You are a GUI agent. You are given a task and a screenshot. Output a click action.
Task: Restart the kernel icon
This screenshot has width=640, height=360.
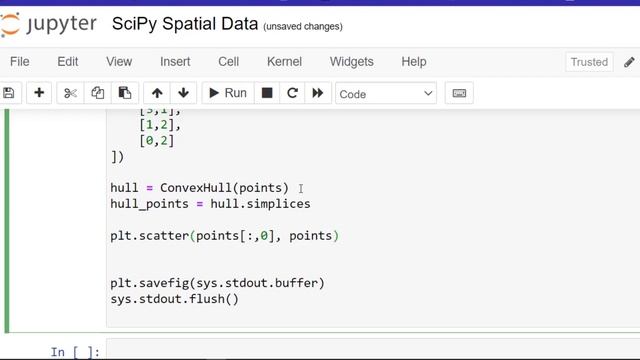click(x=292, y=93)
